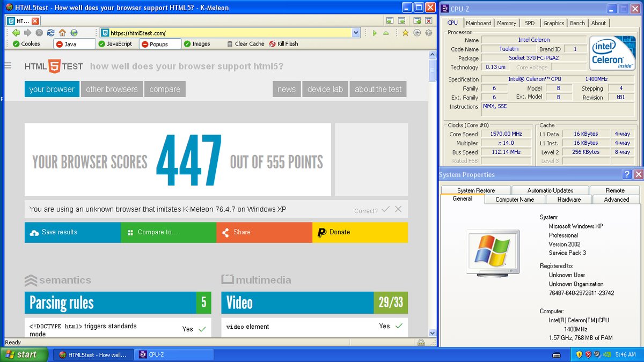Open the Advanced tab in System Properties

617,200
